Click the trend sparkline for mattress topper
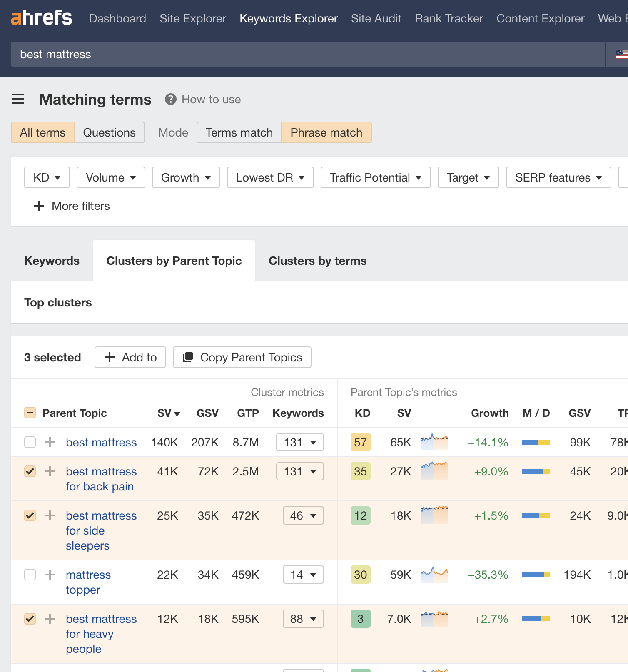Screen dimensions: 628x672 (434, 575)
